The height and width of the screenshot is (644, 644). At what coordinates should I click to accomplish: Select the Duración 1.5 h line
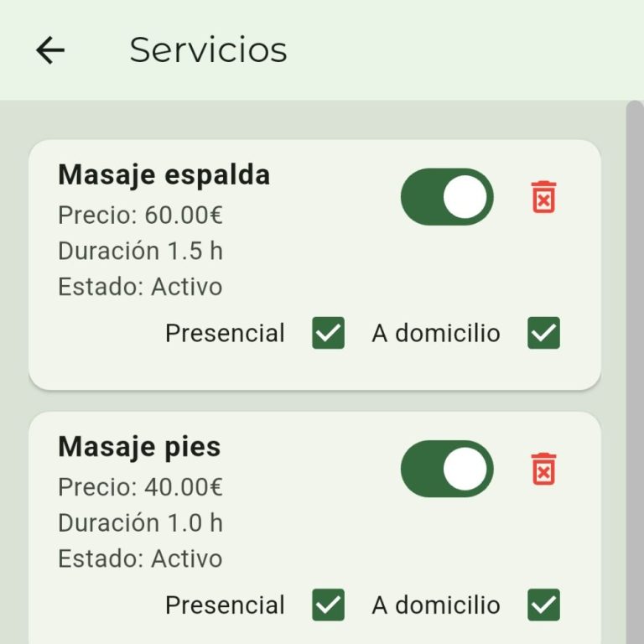140,251
